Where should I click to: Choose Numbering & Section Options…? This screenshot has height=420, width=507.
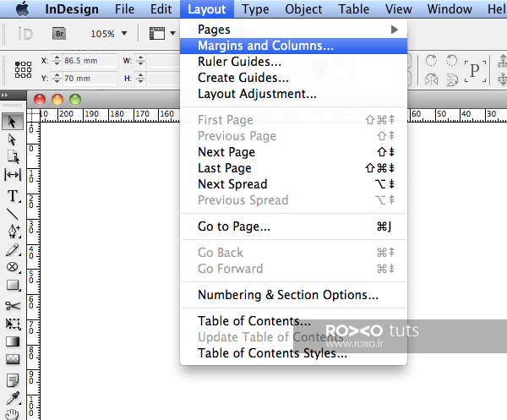(293, 295)
